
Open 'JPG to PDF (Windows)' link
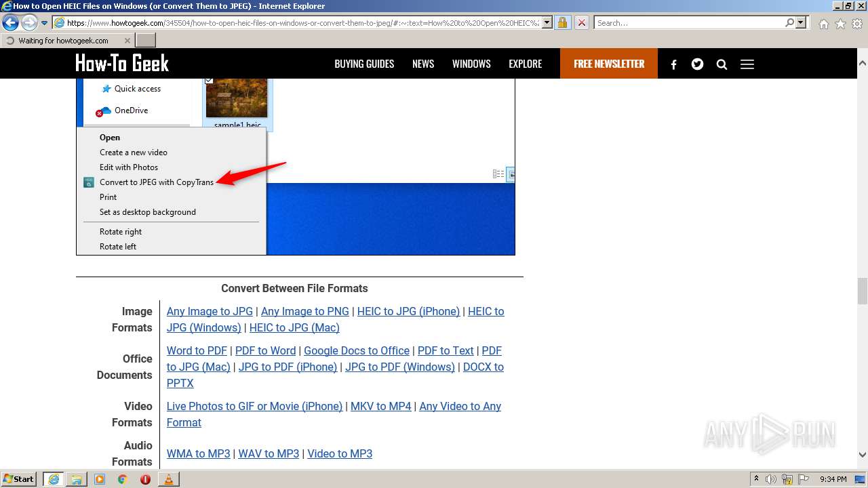coord(400,367)
